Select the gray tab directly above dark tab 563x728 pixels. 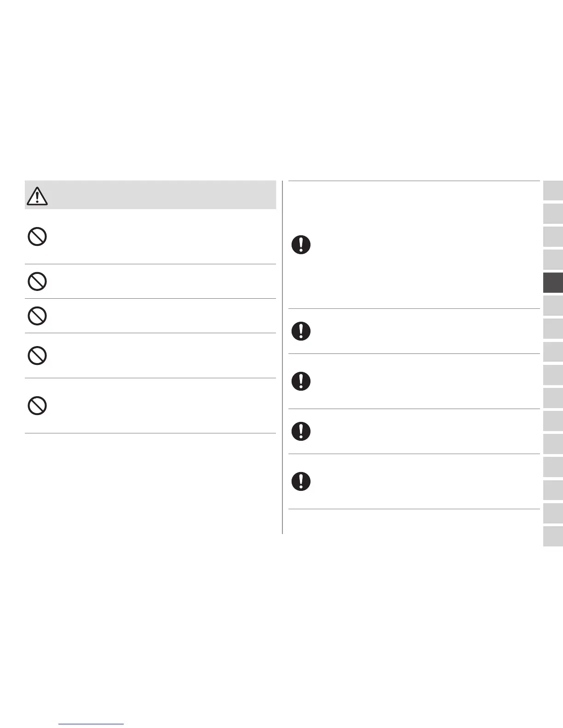point(553,260)
